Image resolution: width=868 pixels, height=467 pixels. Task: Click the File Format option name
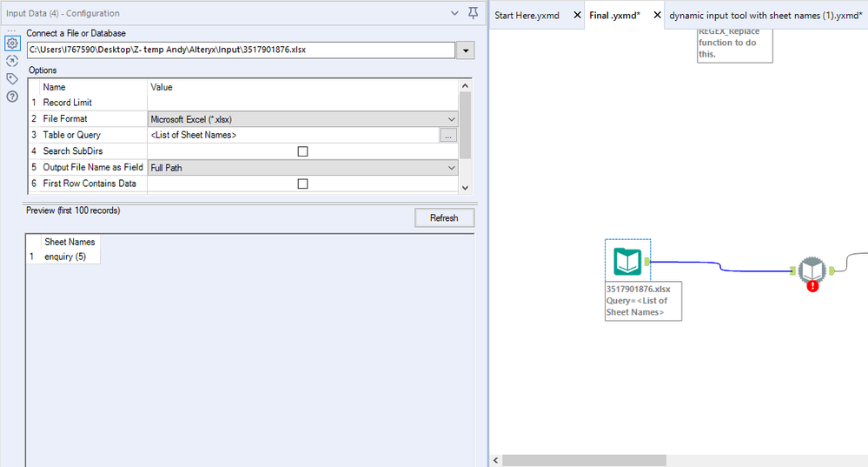(x=65, y=118)
